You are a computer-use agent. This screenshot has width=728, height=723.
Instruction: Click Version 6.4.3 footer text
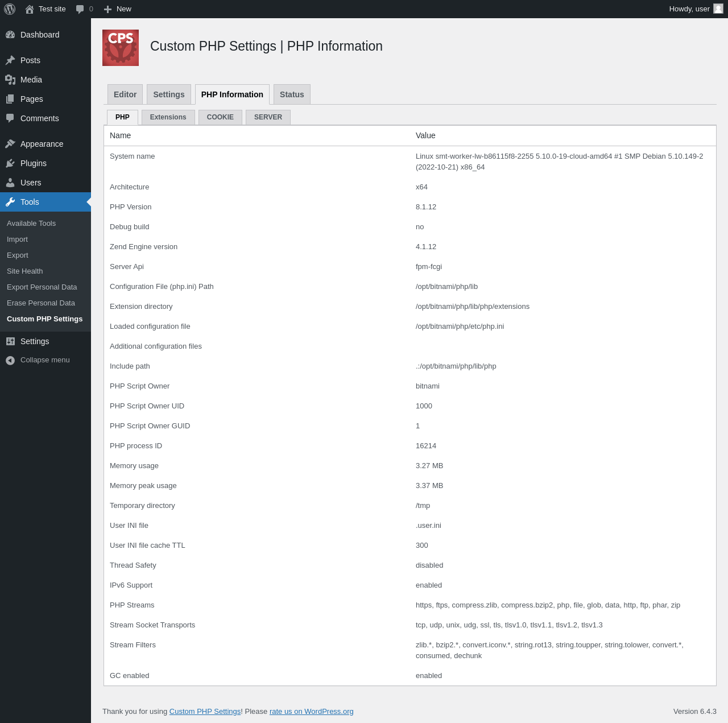(x=695, y=711)
